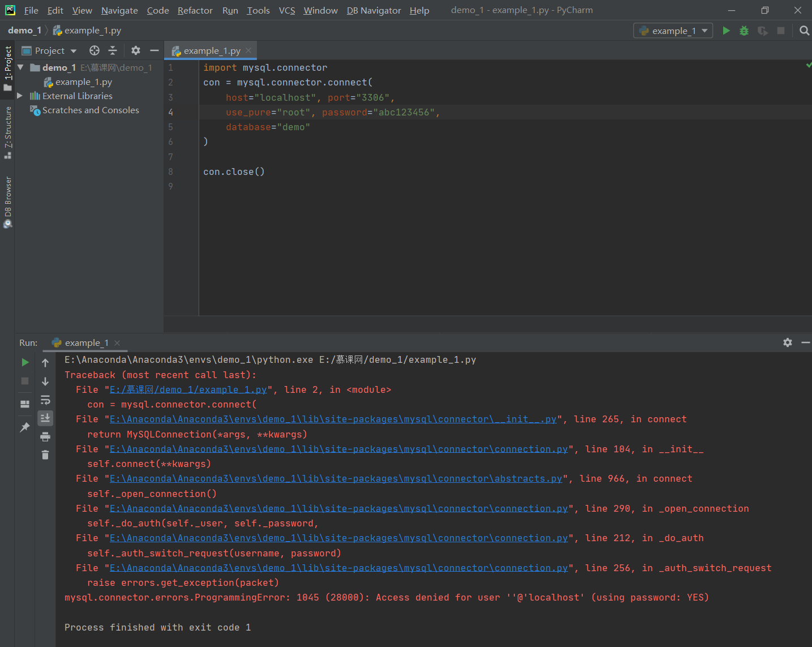Open example_1 run configuration dropdown
Screen dimensions: 812x647
tap(673, 31)
